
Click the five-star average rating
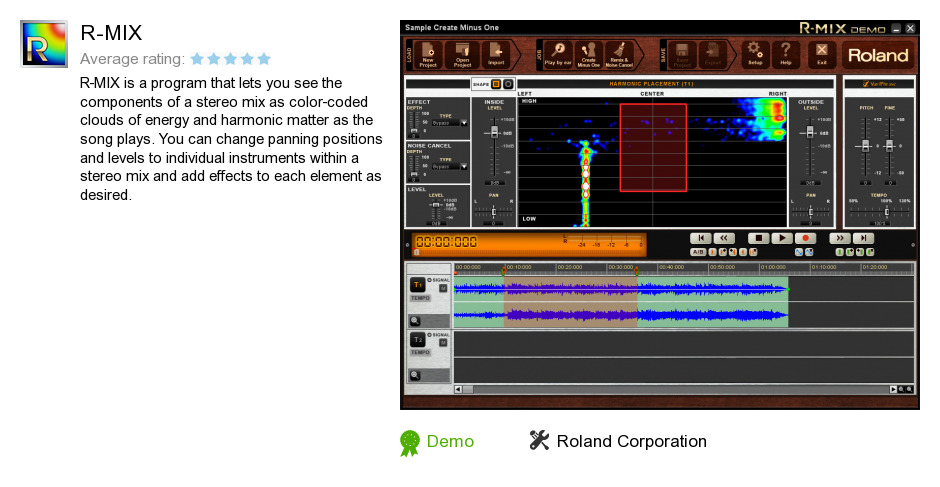[x=231, y=59]
